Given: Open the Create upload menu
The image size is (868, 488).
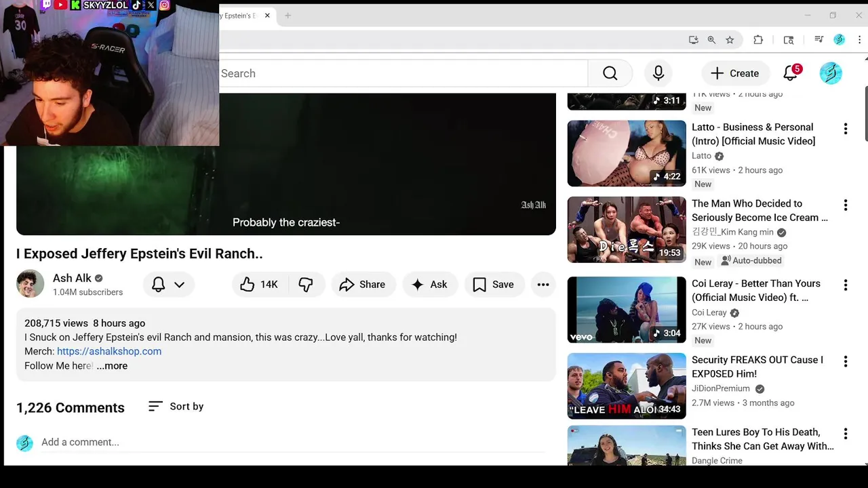Looking at the screenshot, I should (x=734, y=73).
